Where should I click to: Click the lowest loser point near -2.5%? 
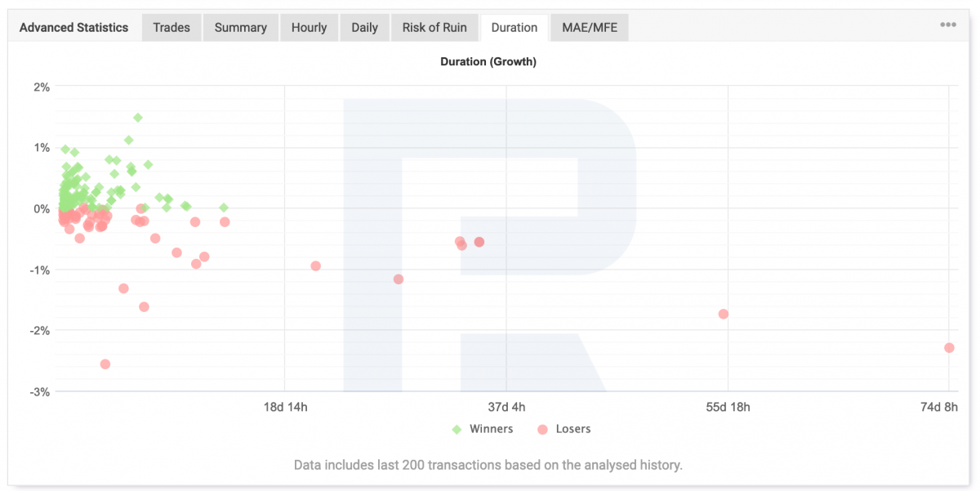[x=105, y=364]
